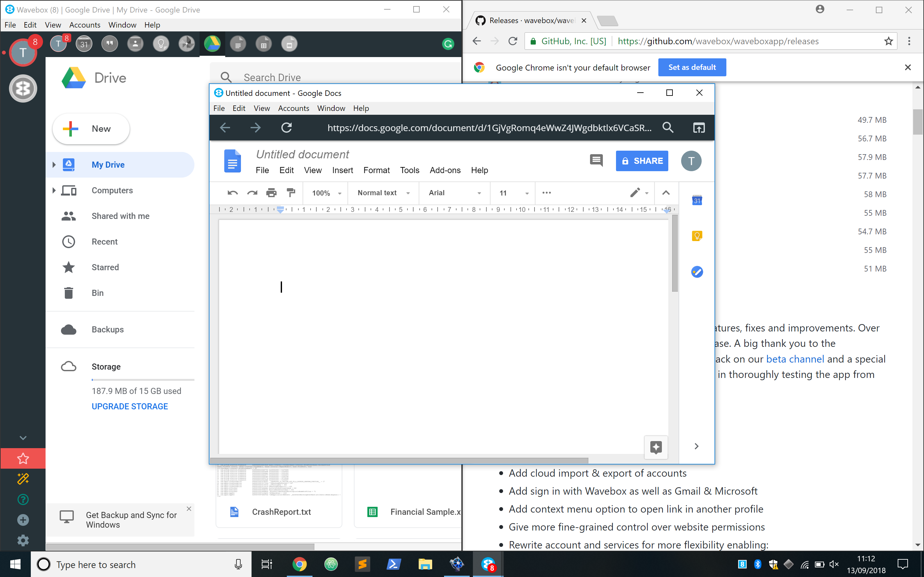Click the UPGRADE STORAGE link

(130, 406)
